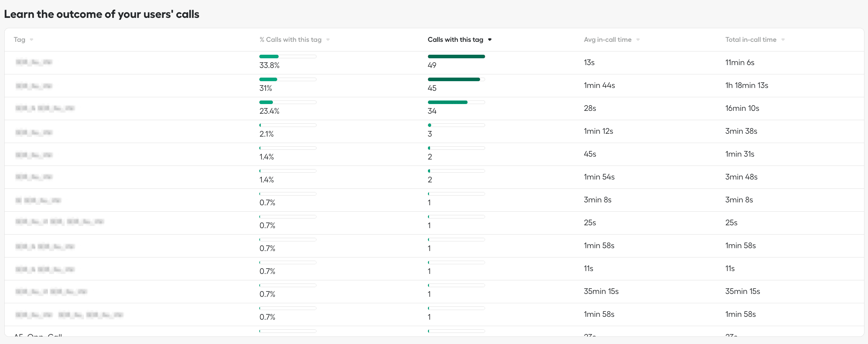Click the Tag column header label
868x344 pixels.
(x=19, y=39)
